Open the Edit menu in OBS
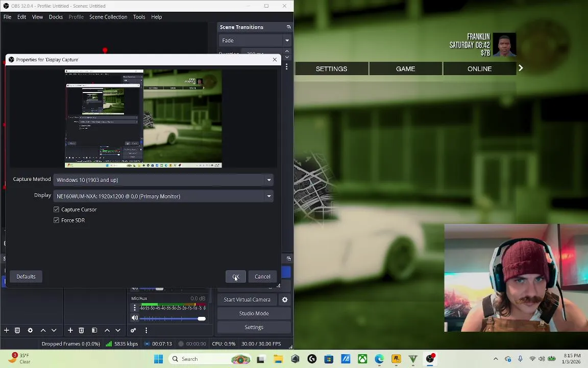 (x=22, y=17)
